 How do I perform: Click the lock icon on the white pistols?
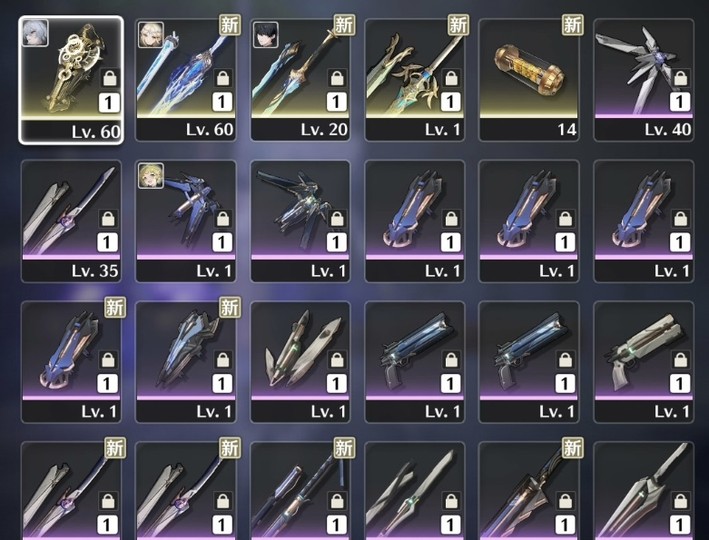pyautogui.click(x=681, y=360)
